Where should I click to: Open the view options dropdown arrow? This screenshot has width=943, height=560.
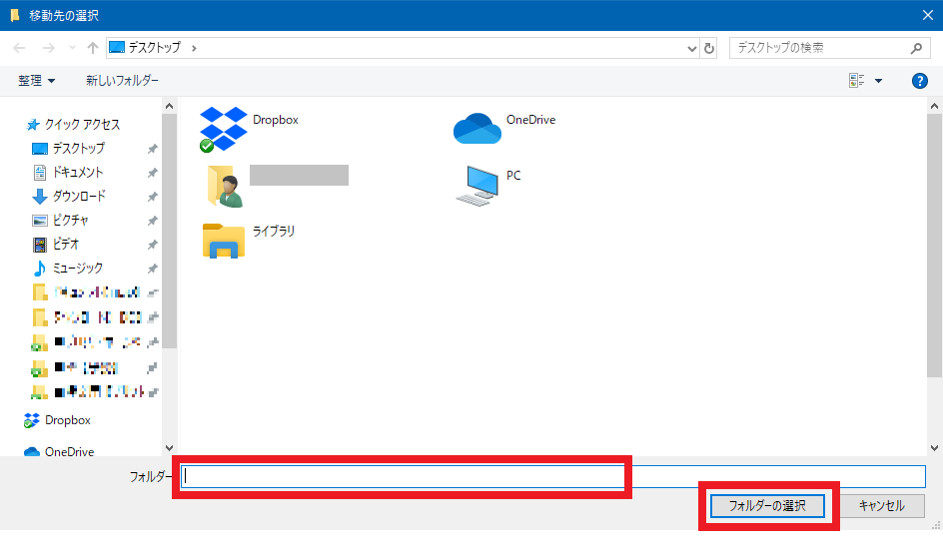pos(879,81)
